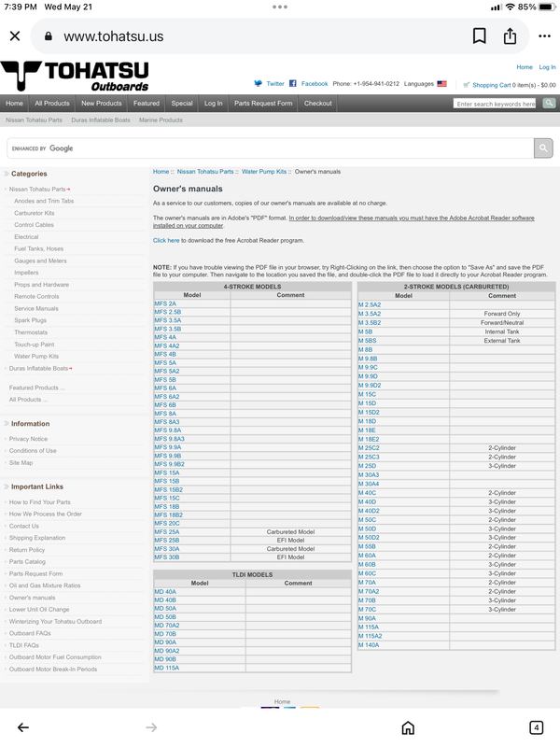Open the MFS 9.8A3 owner's manual
Screen dimensions: 560x747
coord(169,439)
